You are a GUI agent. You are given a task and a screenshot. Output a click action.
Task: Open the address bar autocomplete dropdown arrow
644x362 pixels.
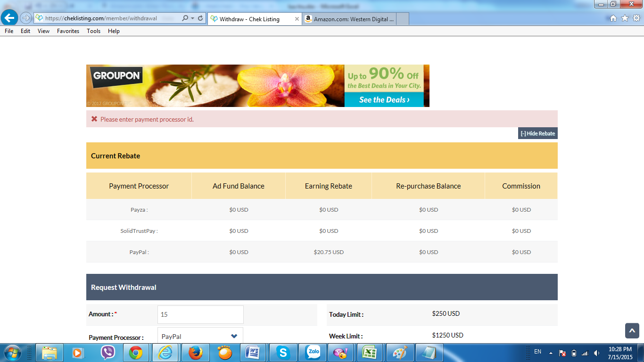[192, 18]
